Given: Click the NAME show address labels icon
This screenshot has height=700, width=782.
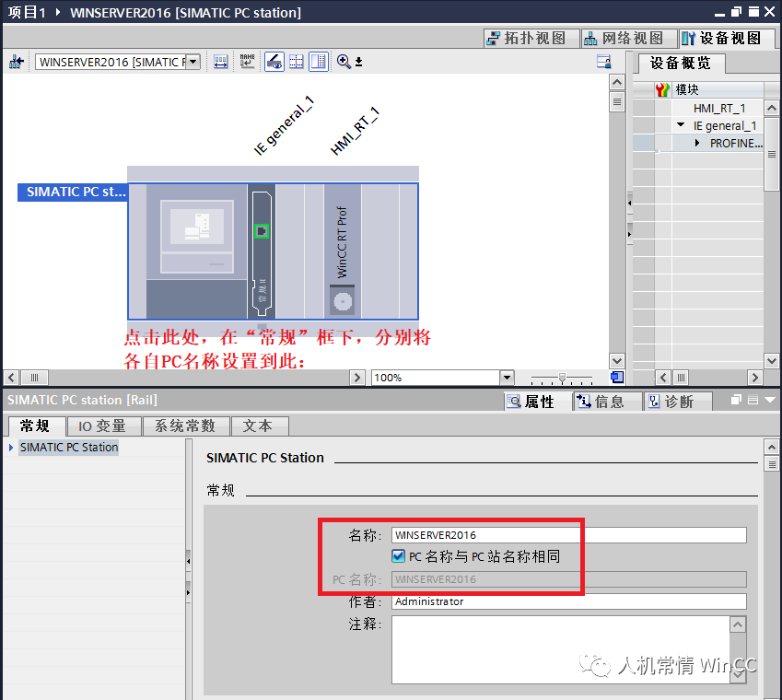Looking at the screenshot, I should (x=247, y=62).
